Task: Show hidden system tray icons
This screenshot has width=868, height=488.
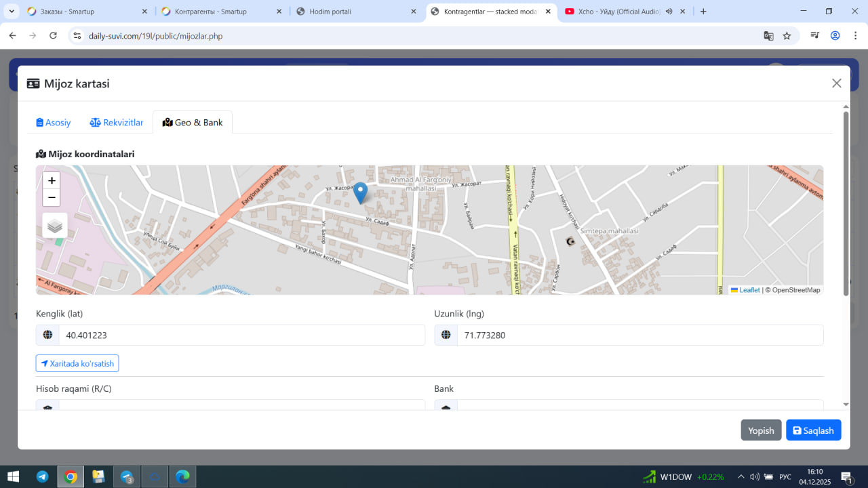Action: (741, 476)
